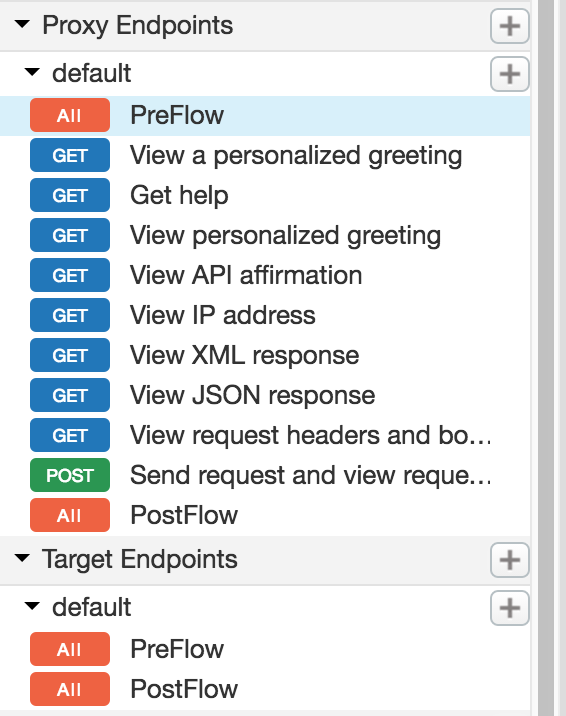Click the Proxy Endpoints heading
The width and height of the screenshot is (566, 716).
point(137,25)
